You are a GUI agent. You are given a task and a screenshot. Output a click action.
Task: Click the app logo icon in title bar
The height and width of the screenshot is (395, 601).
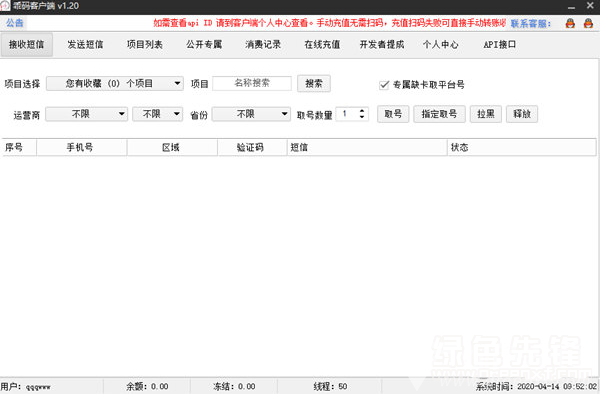point(5,6)
